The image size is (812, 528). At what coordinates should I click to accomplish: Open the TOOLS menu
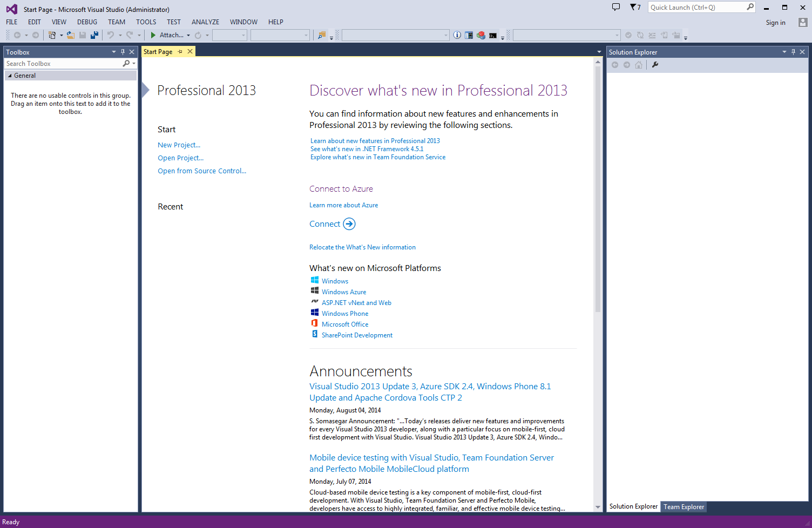[x=146, y=22]
